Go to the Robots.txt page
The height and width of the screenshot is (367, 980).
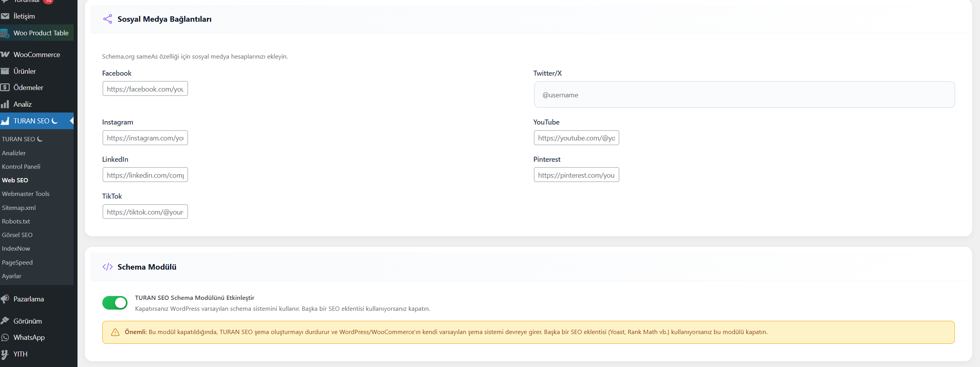point(16,222)
